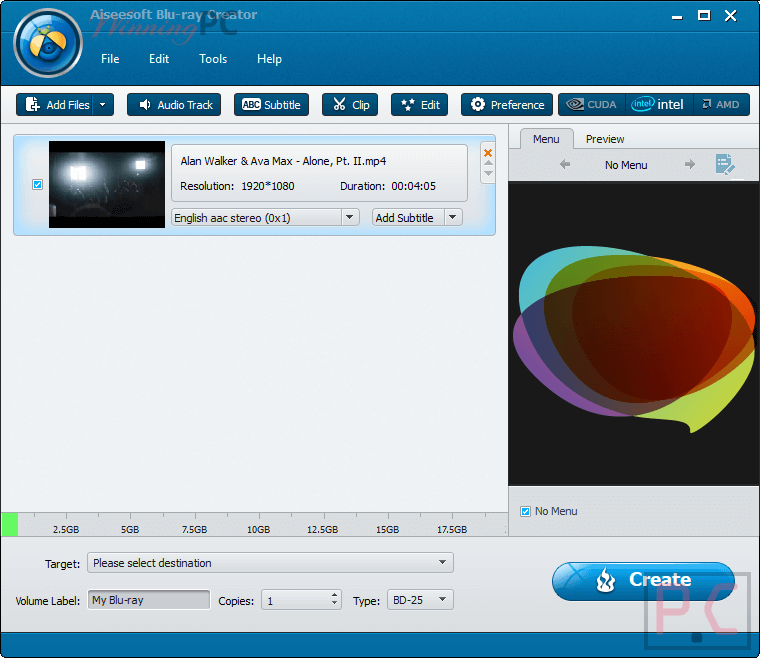Open the edit menu template icon
760x658 pixels.
pyautogui.click(x=725, y=164)
